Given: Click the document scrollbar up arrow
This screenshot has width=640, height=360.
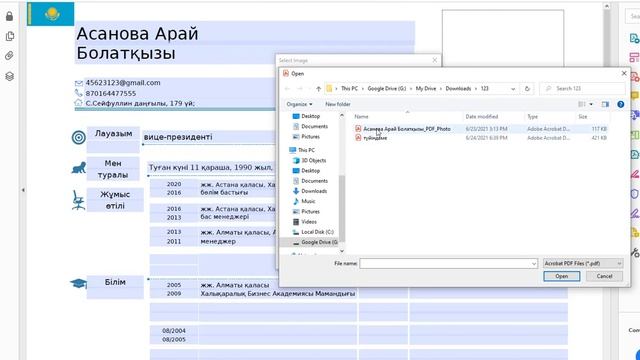Looking at the screenshot, I should 607,6.
